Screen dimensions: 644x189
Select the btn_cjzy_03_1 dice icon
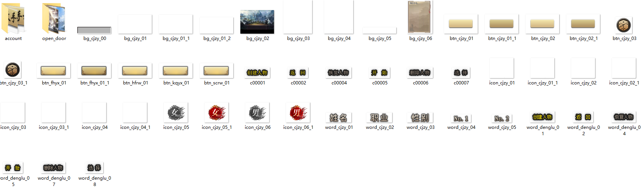click(13, 70)
